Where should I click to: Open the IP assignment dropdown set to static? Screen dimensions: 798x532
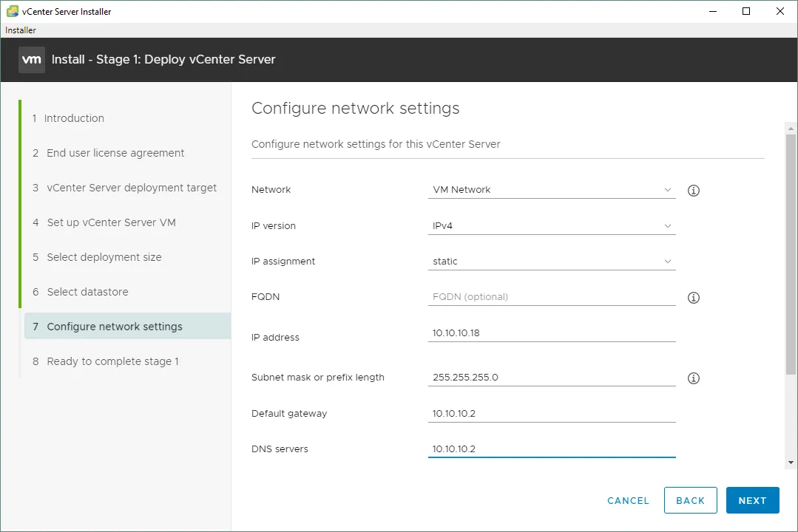point(552,262)
